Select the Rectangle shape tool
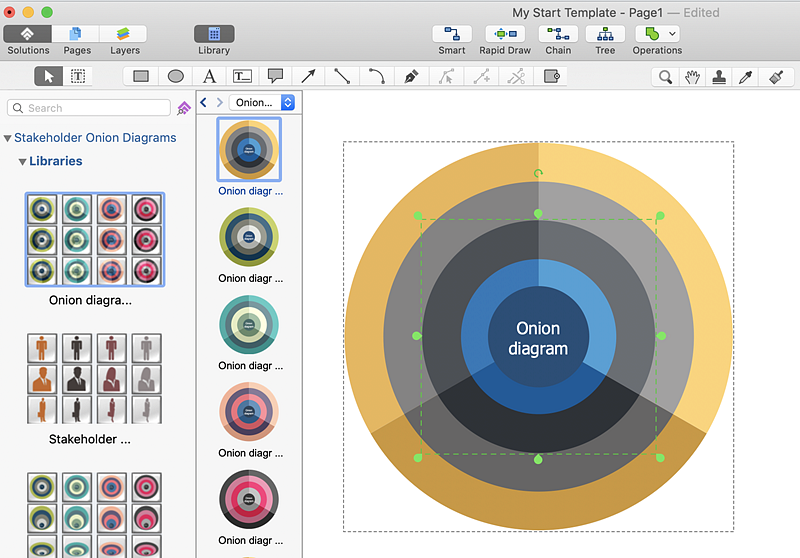 coord(141,76)
